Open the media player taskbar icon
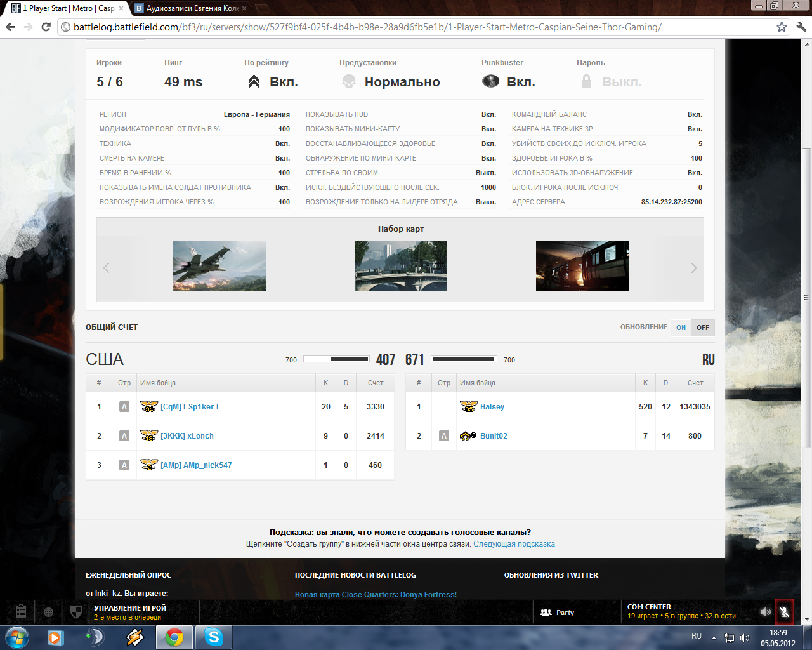 (x=56, y=637)
